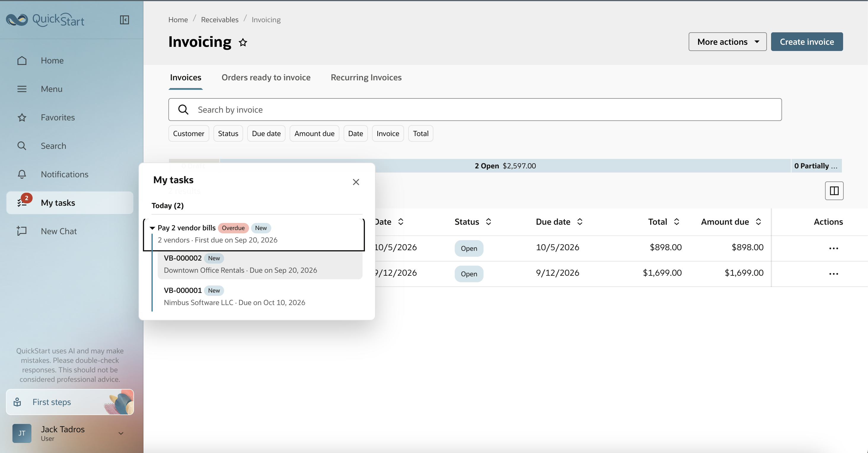Viewport: 868px width, 453px height.
Task: Select My tasks in sidebar
Action: [x=70, y=203]
